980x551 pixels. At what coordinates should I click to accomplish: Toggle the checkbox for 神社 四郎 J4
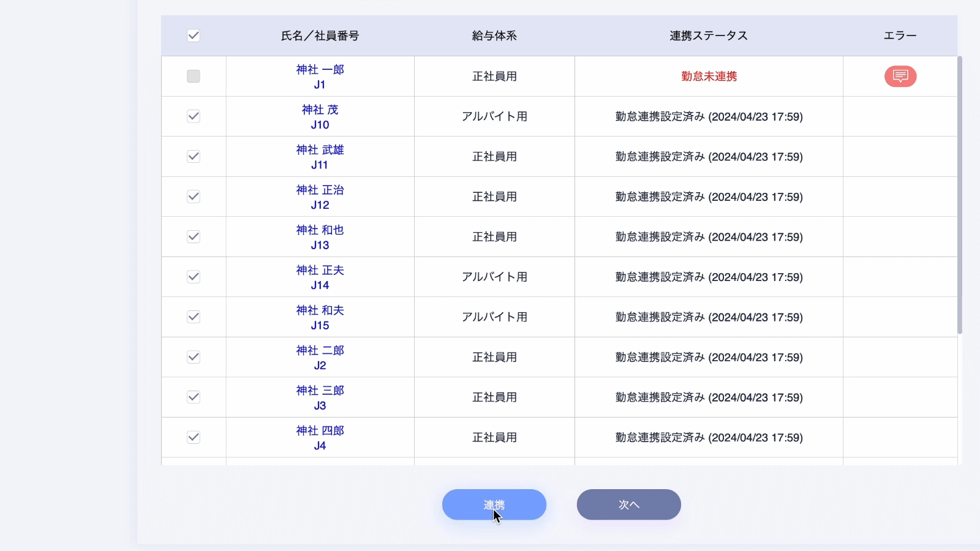(194, 437)
